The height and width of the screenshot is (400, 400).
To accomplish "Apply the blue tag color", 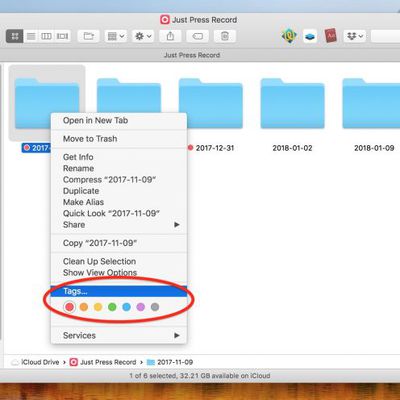I will (x=126, y=307).
